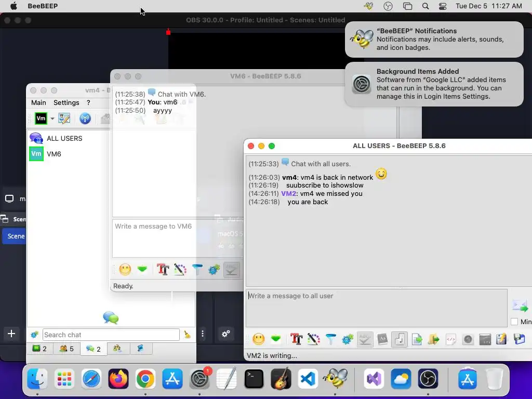Click inside the Search chat field
Image resolution: width=532 pixels, height=399 pixels.
(111, 335)
